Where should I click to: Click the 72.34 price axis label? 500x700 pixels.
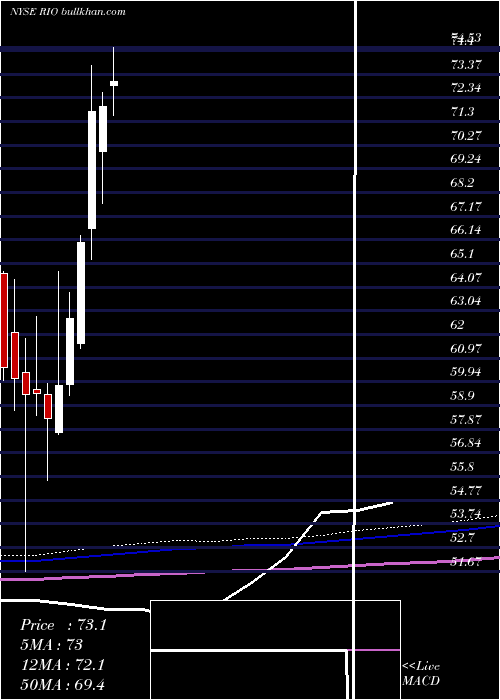point(466,88)
